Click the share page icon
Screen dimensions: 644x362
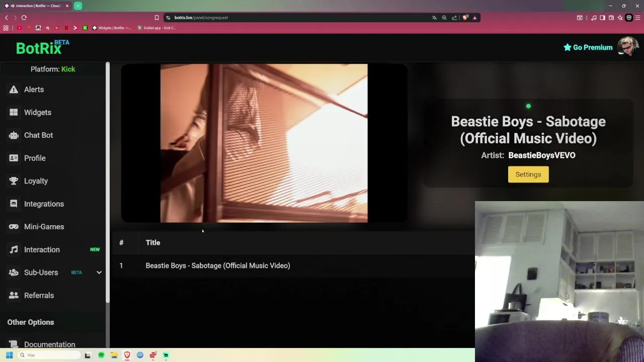click(x=454, y=18)
